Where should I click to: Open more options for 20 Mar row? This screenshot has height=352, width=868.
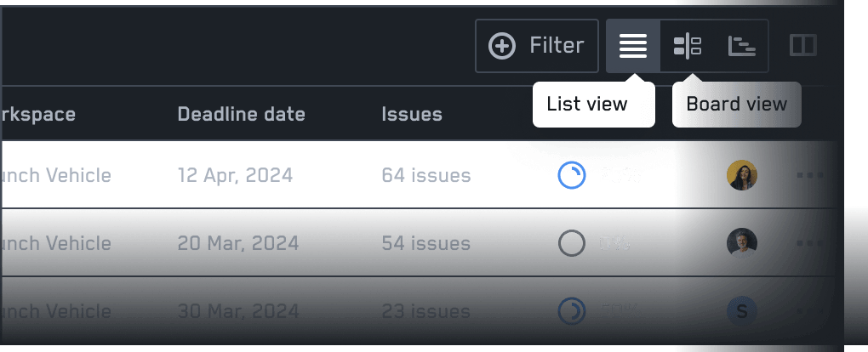pos(810,243)
